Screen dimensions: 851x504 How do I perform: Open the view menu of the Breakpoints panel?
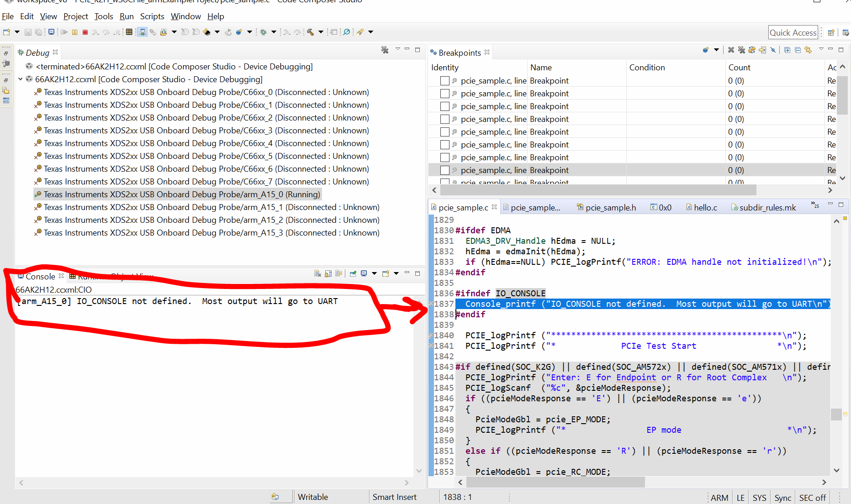[x=821, y=50]
